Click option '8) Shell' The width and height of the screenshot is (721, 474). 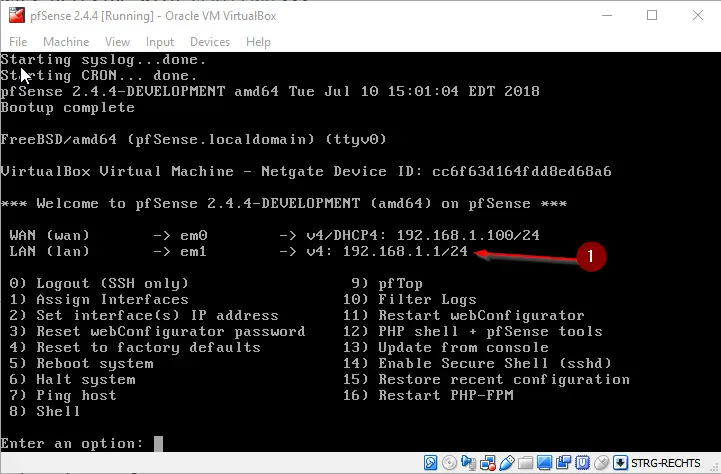coord(45,411)
